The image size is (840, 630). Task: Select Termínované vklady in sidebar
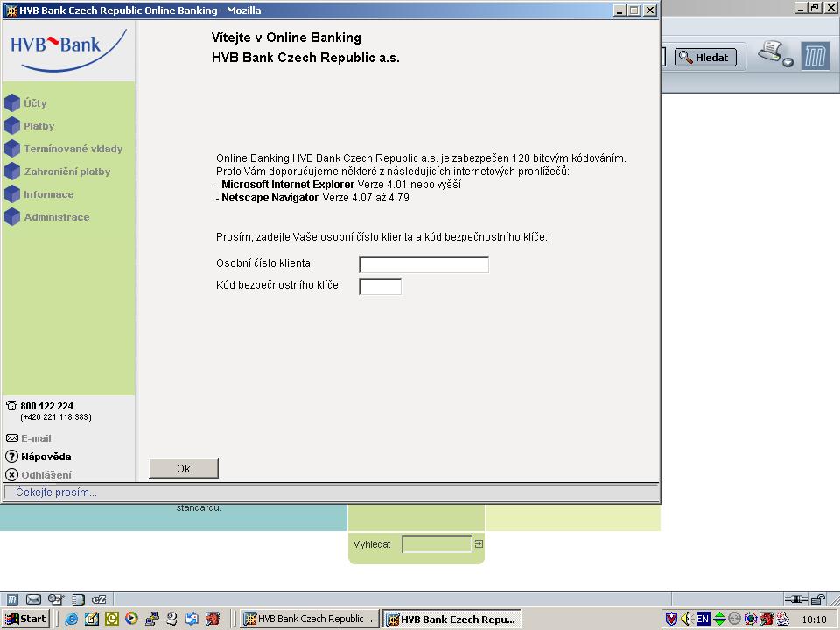click(x=73, y=149)
